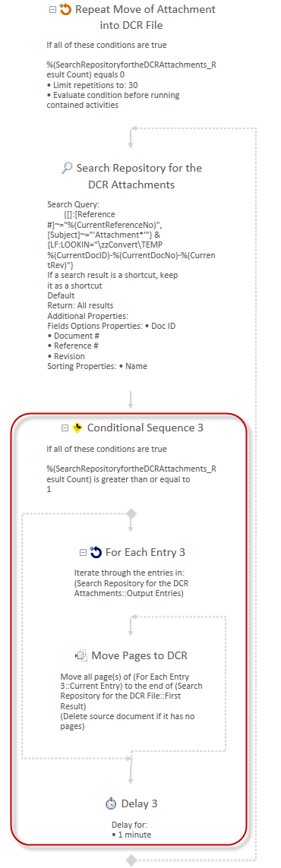The height and width of the screenshot is (868, 281).
Task: Click the Search Repository magnifier icon
Action: coord(67,168)
